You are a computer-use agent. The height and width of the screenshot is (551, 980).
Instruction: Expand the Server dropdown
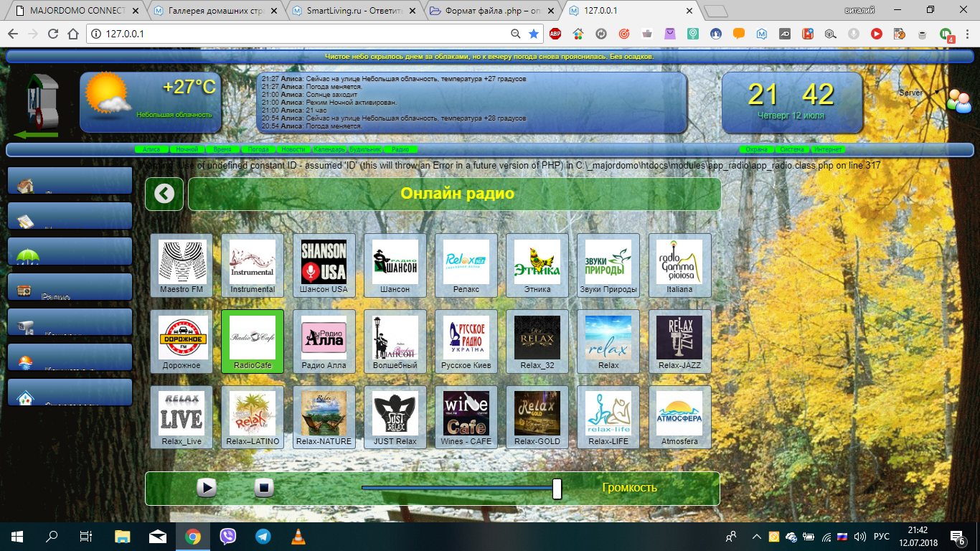[918, 93]
